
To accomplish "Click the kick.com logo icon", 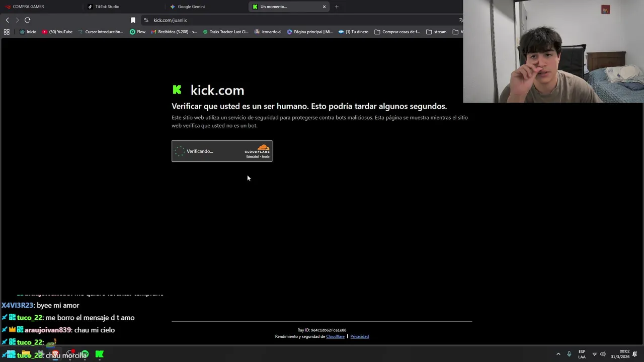I will click(x=177, y=89).
